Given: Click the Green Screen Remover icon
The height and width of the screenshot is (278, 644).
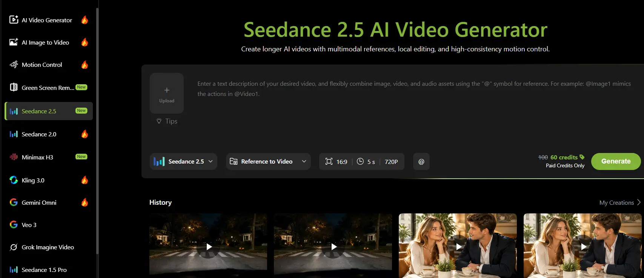Looking at the screenshot, I should pyautogui.click(x=14, y=87).
